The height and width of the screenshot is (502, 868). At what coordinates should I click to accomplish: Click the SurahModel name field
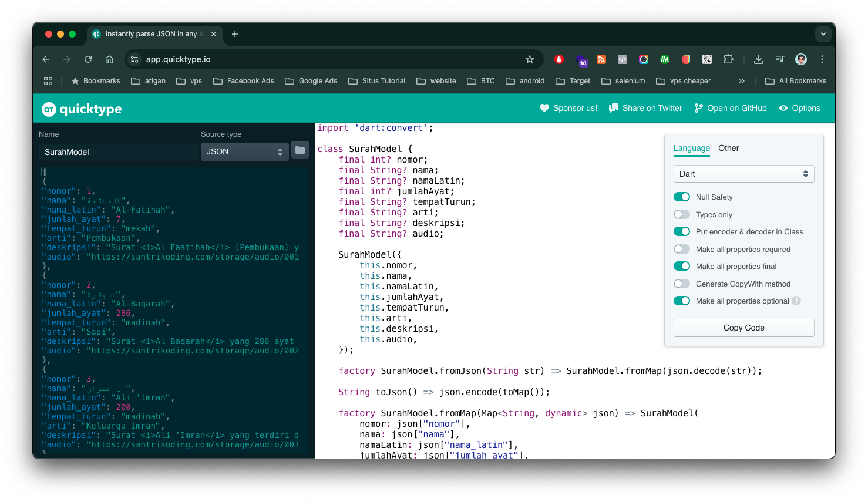(117, 152)
